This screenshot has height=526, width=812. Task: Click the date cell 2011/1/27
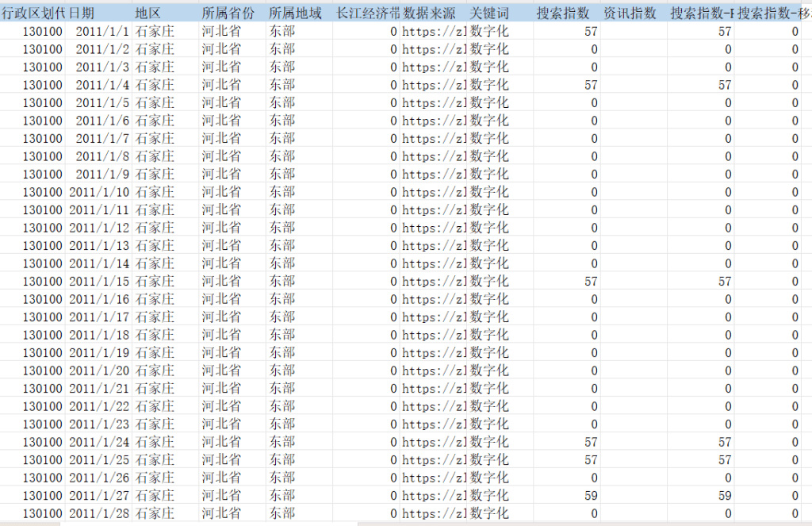[99, 496]
